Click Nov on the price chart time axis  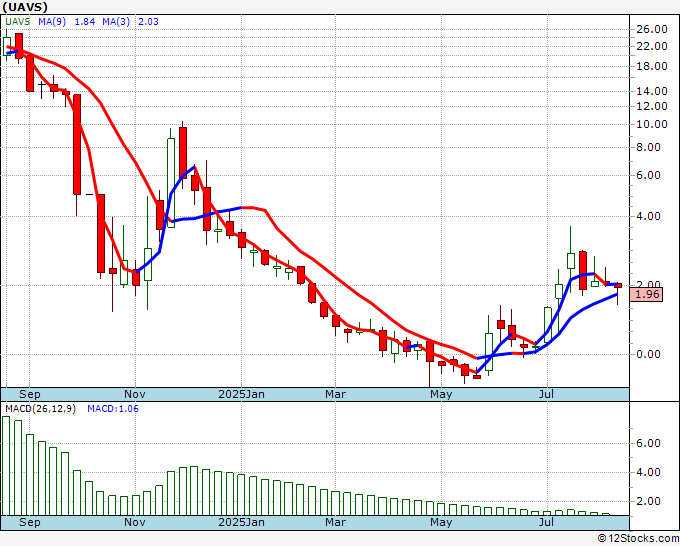click(x=135, y=395)
